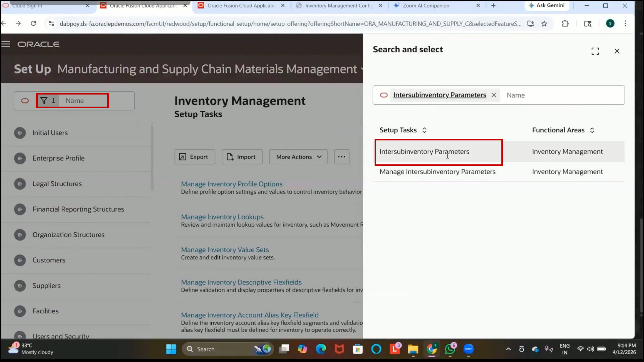The height and width of the screenshot is (362, 644).
Task: Click the green S profile avatar
Action: coord(610,23)
